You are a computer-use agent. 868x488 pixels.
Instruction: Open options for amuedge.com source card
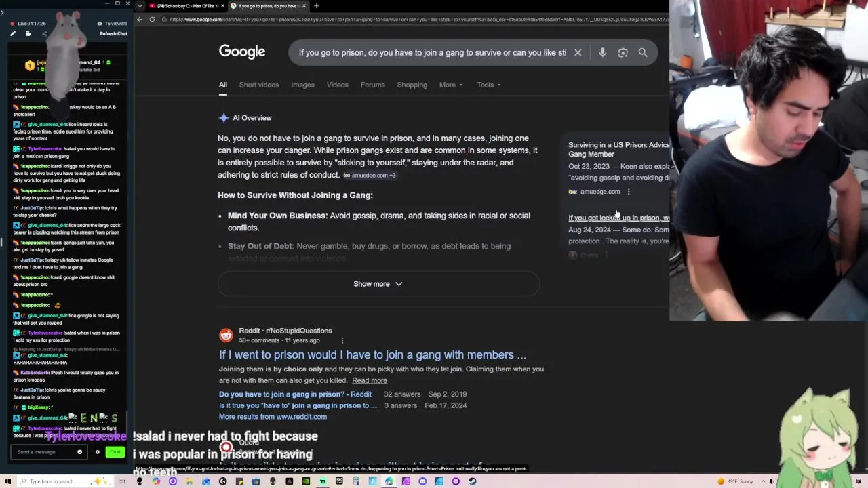629,192
